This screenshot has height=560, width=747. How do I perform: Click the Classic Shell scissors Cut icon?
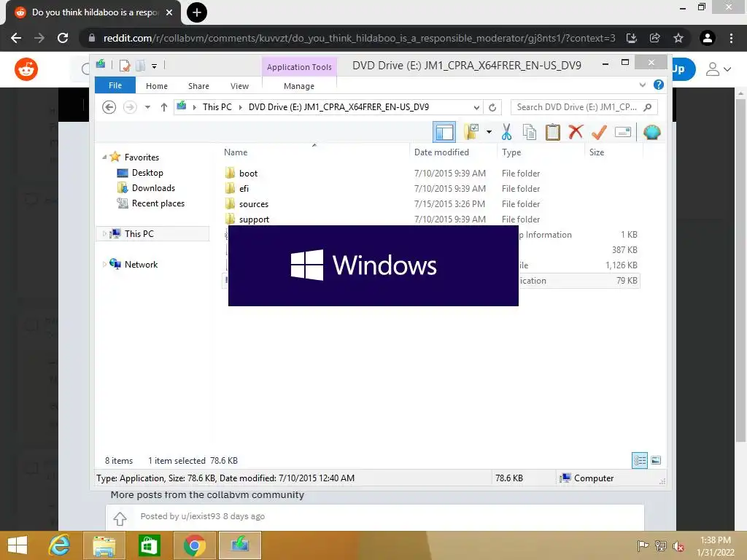pos(506,132)
